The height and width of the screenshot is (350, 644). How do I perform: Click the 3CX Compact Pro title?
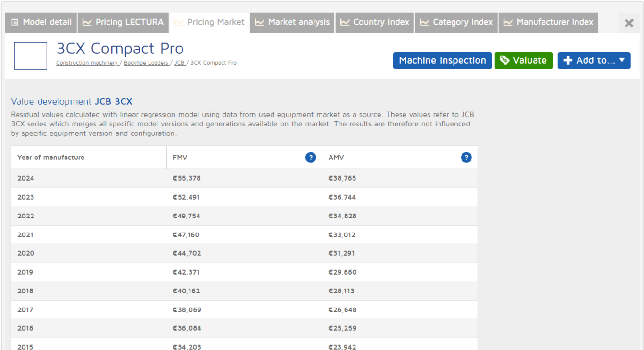[x=120, y=49]
